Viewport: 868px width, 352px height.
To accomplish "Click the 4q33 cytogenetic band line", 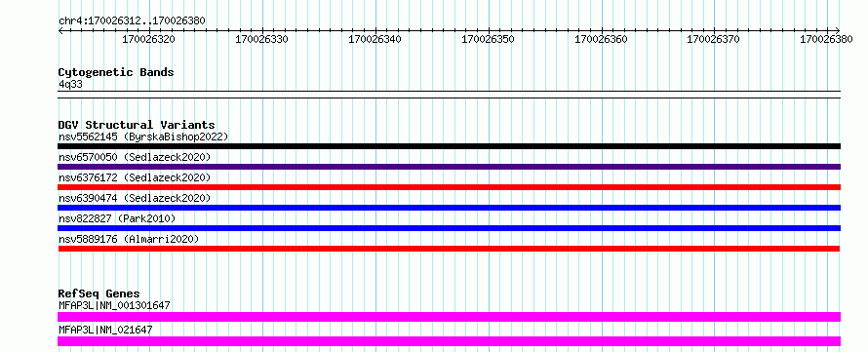I will click(449, 95).
